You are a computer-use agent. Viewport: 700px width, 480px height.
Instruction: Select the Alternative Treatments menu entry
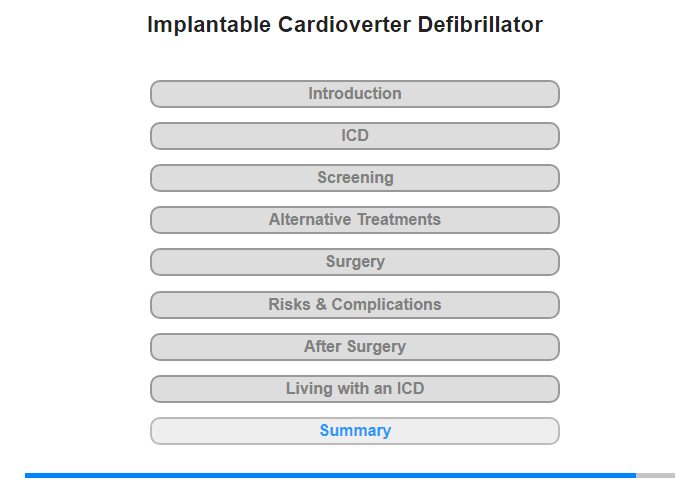(354, 220)
